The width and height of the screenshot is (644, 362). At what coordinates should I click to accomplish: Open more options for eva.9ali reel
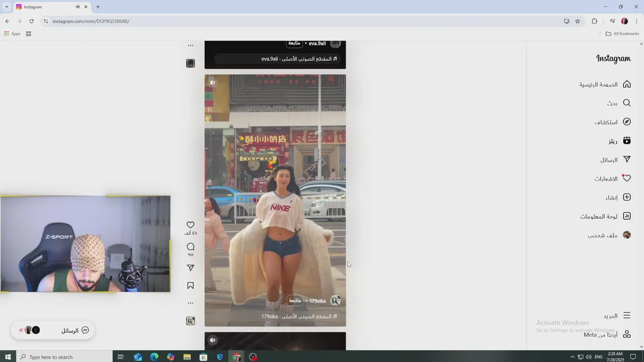point(190,45)
